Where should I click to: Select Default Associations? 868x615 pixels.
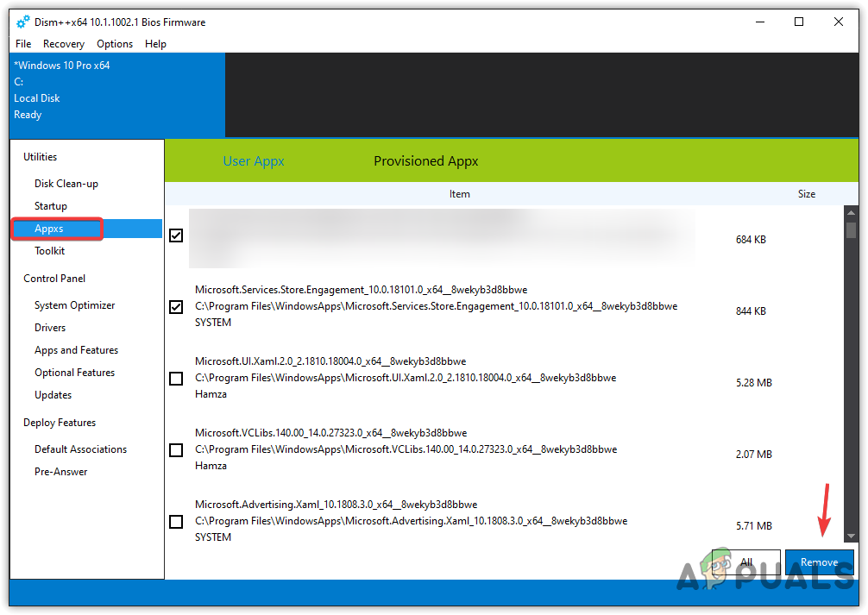click(x=80, y=449)
